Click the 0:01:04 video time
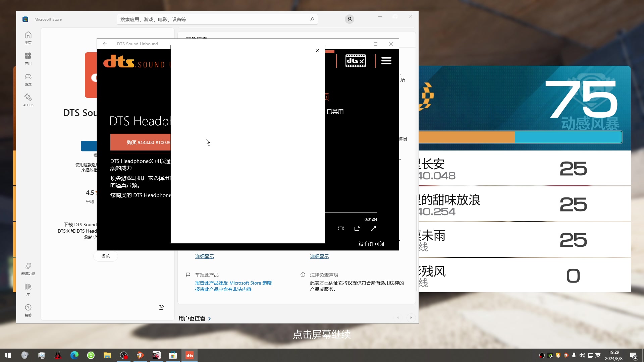This screenshot has height=362, width=644. tap(371, 220)
